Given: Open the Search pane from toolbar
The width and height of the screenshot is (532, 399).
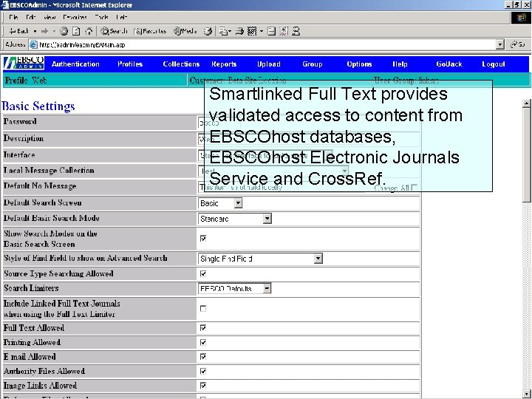Looking at the screenshot, I should pyautogui.click(x=114, y=31).
